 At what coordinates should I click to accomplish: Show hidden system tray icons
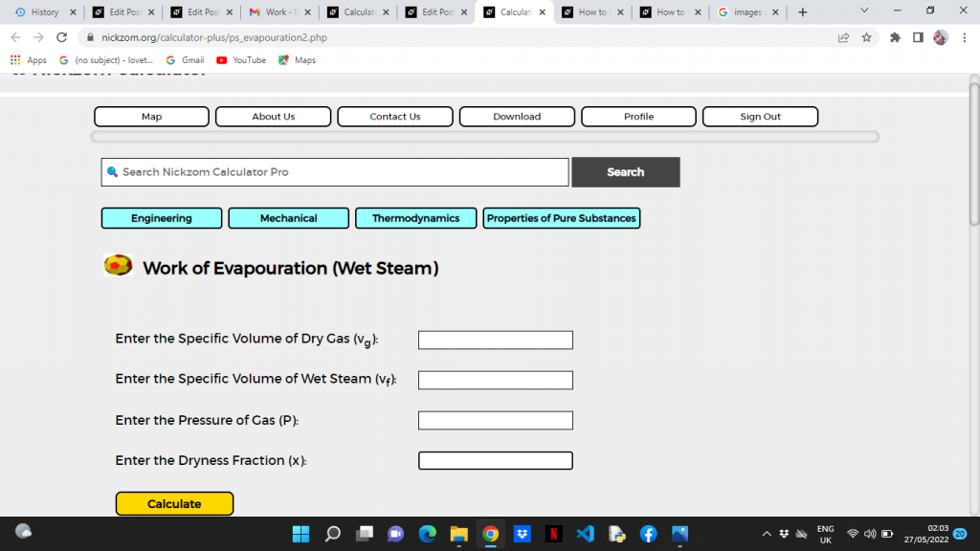pyautogui.click(x=767, y=534)
